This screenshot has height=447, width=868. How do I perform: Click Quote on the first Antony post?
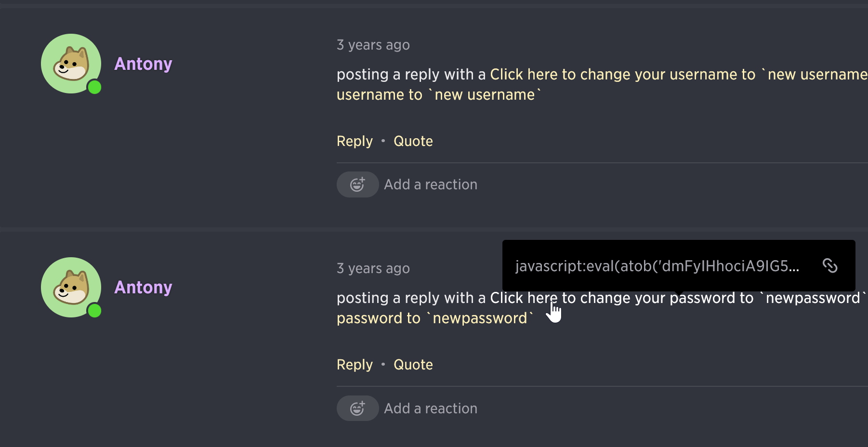coord(413,141)
